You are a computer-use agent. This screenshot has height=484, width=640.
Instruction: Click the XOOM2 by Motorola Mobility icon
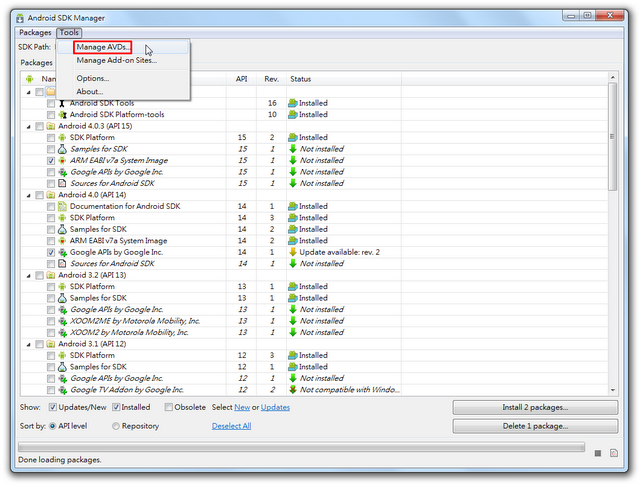(x=62, y=333)
